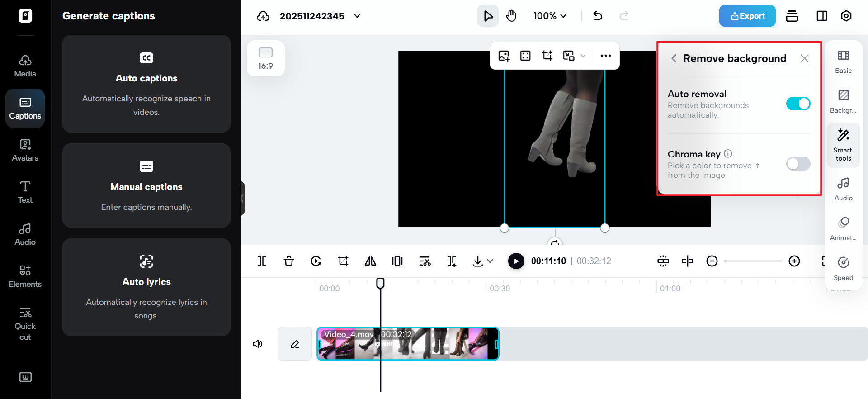Click the mirror flip icon
Viewport: 868px width, 399px height.
click(x=370, y=261)
